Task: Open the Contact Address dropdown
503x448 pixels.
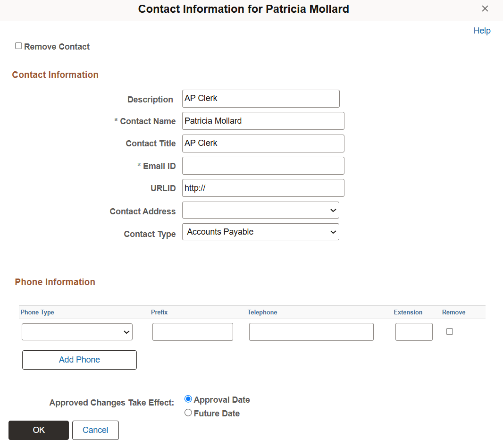Action: [260, 210]
